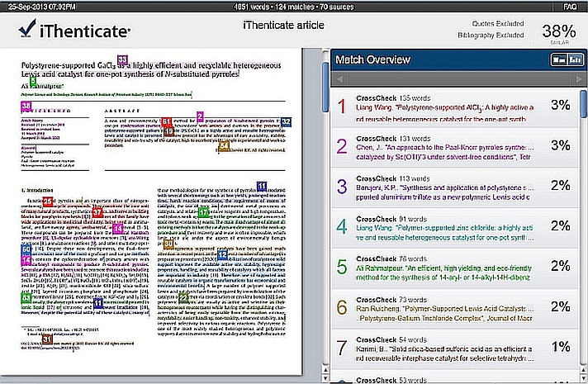Click the match list scrollbar thumb
The width and height of the screenshot is (588, 384).
coord(584,104)
